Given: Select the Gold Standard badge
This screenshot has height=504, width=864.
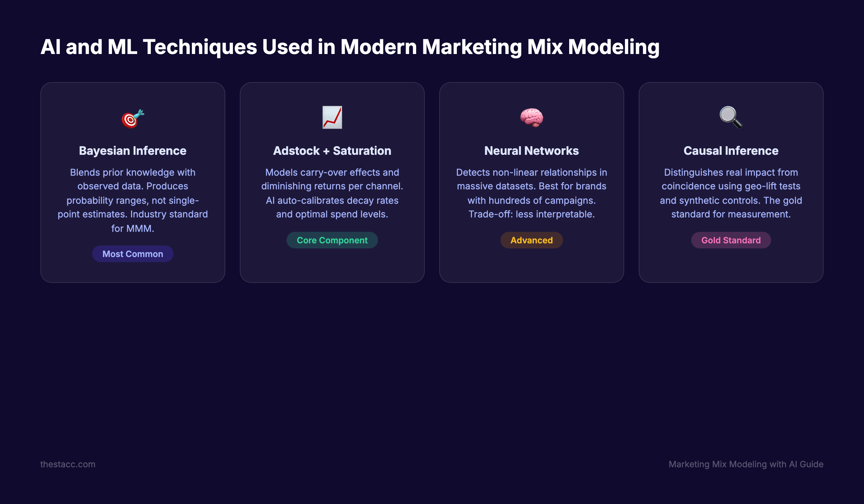Looking at the screenshot, I should tap(731, 240).
